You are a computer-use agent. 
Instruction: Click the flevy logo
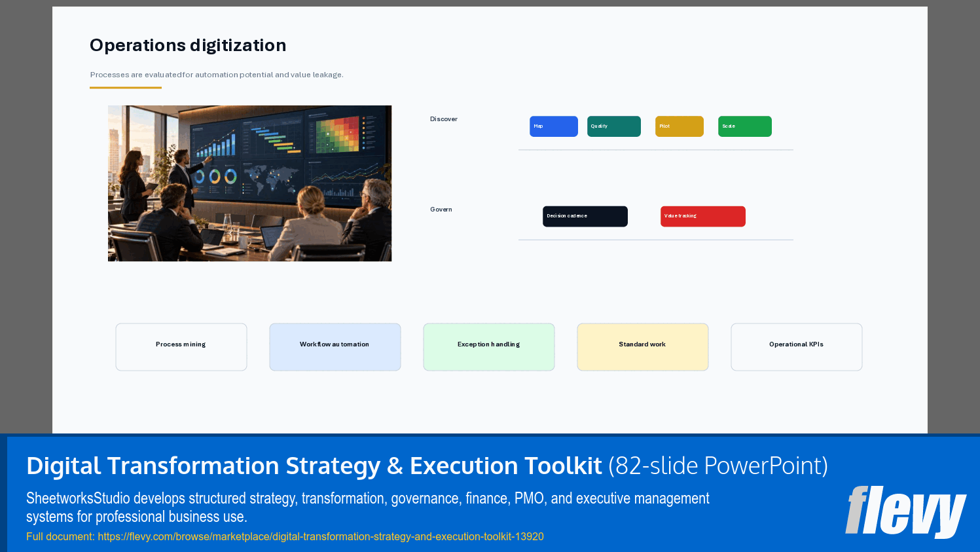(x=905, y=511)
